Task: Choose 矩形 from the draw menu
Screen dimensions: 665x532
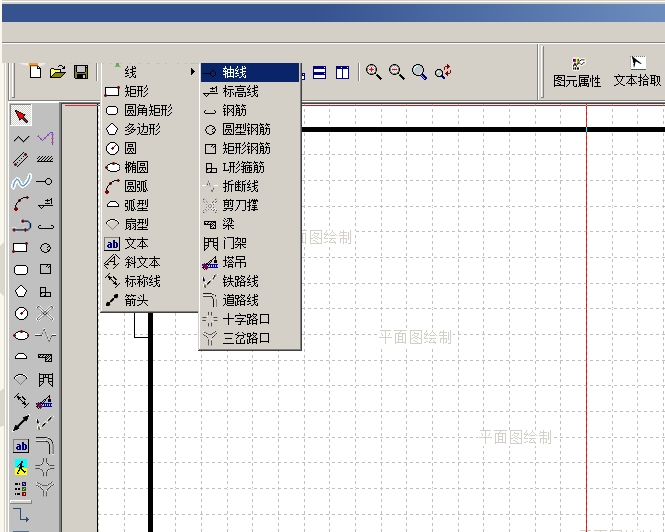Action: [136, 92]
